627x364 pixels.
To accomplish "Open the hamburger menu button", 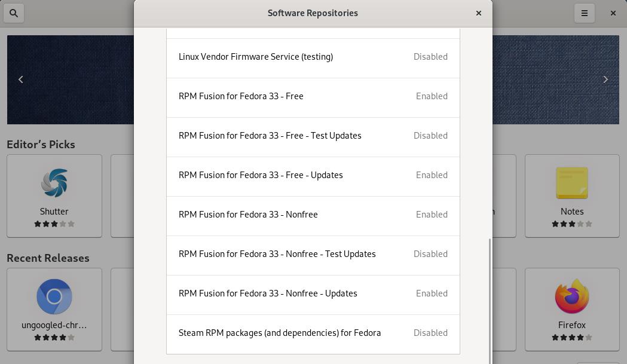I will 585,13.
